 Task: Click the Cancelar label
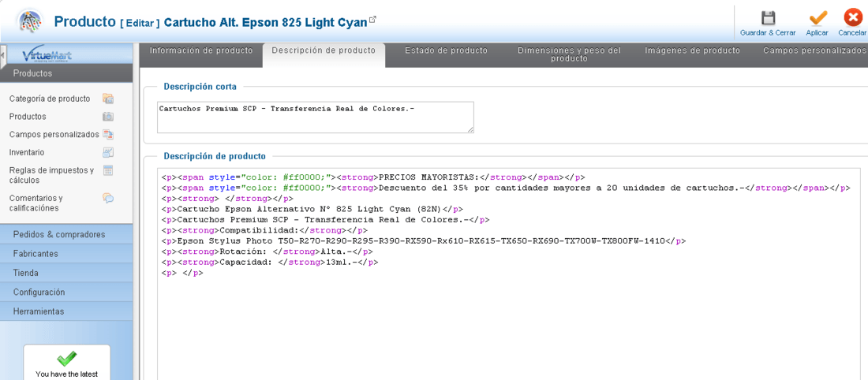pyautogui.click(x=852, y=32)
